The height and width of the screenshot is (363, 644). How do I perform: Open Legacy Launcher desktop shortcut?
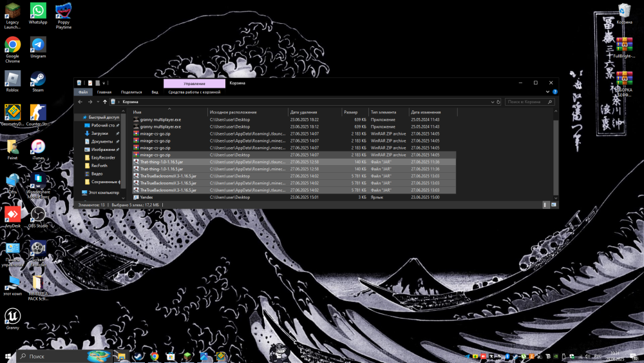[12, 15]
